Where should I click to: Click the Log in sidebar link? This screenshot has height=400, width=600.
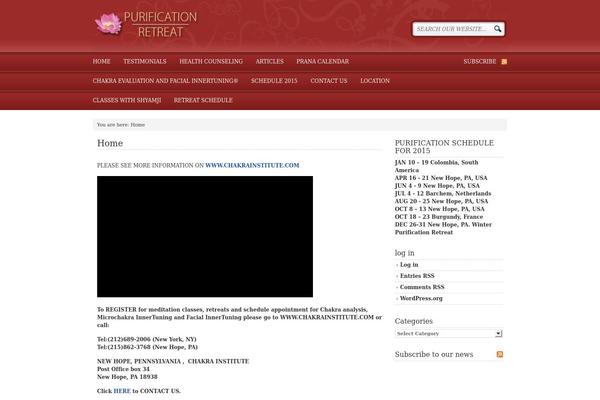click(409, 264)
